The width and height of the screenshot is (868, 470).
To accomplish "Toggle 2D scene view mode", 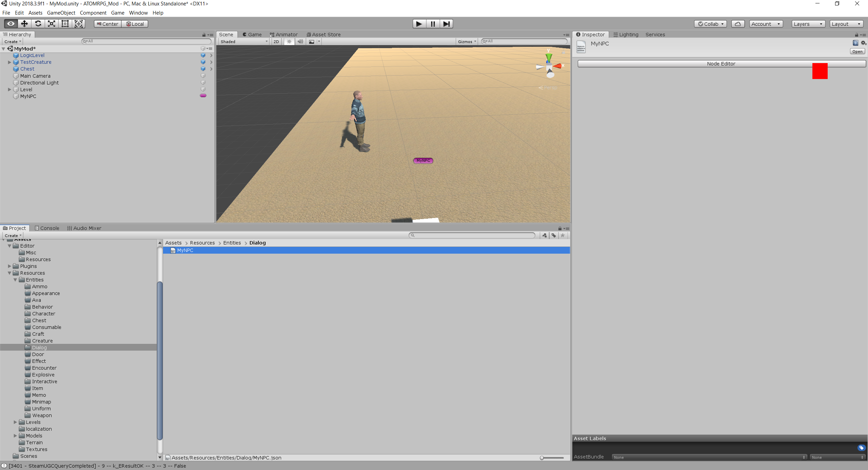I will pyautogui.click(x=276, y=41).
